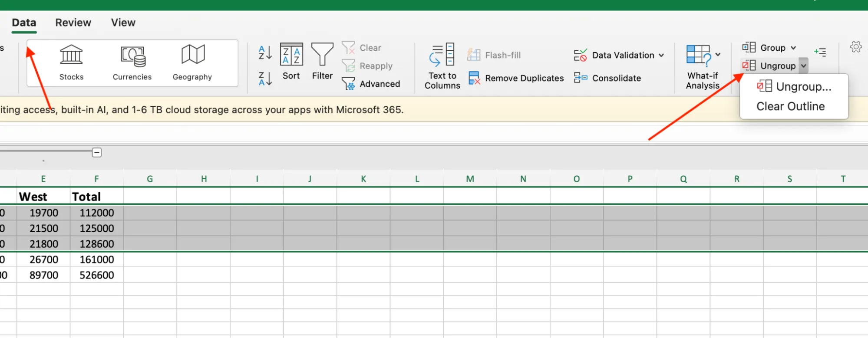Click cell containing 89700

pyautogui.click(x=43, y=275)
